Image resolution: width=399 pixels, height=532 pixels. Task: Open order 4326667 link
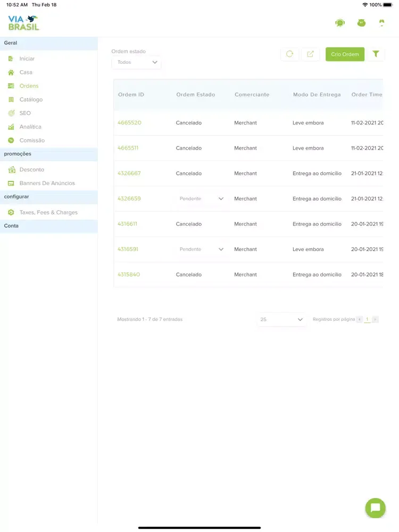(x=129, y=173)
